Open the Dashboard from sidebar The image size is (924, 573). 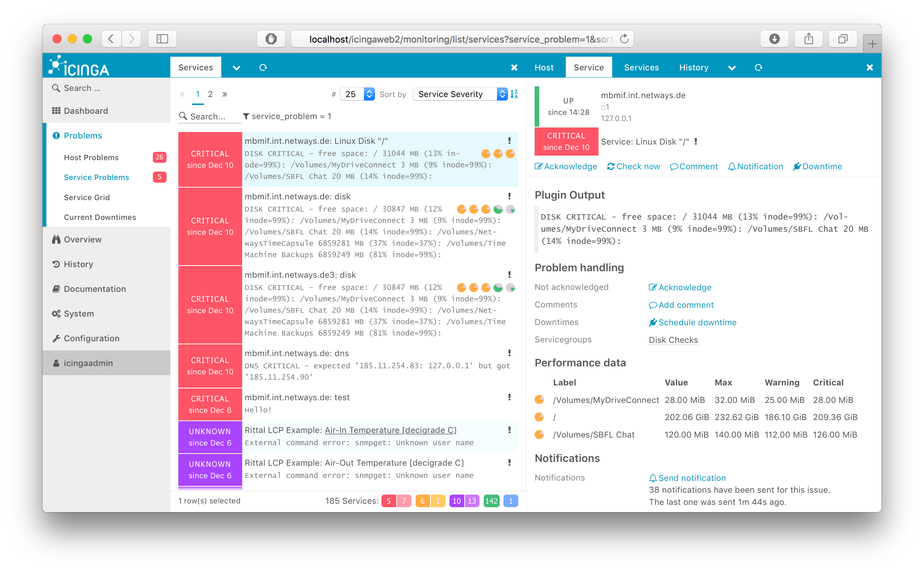(x=86, y=111)
